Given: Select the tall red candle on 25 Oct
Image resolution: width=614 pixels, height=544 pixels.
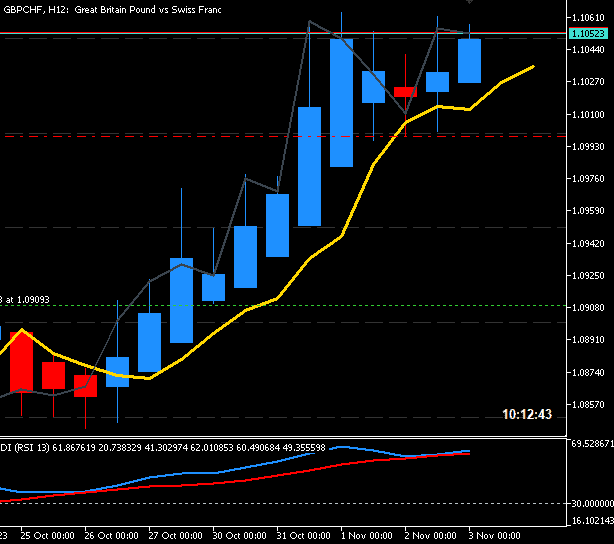Looking at the screenshot, I should point(22,361).
